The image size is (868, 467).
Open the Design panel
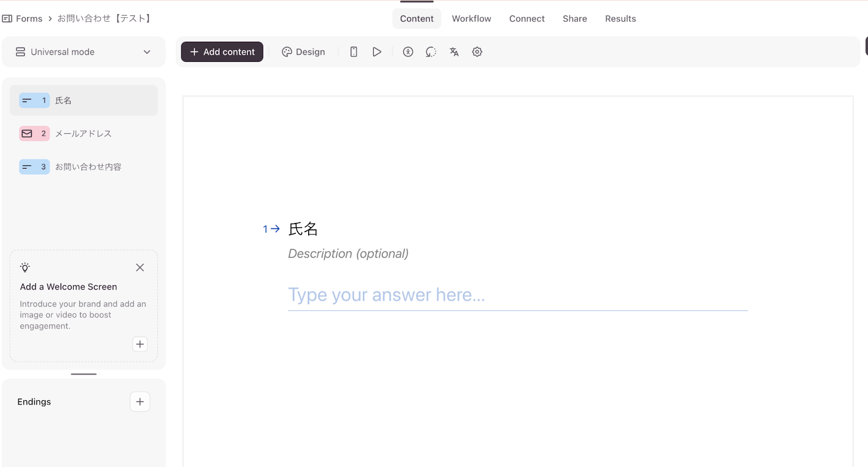point(303,52)
